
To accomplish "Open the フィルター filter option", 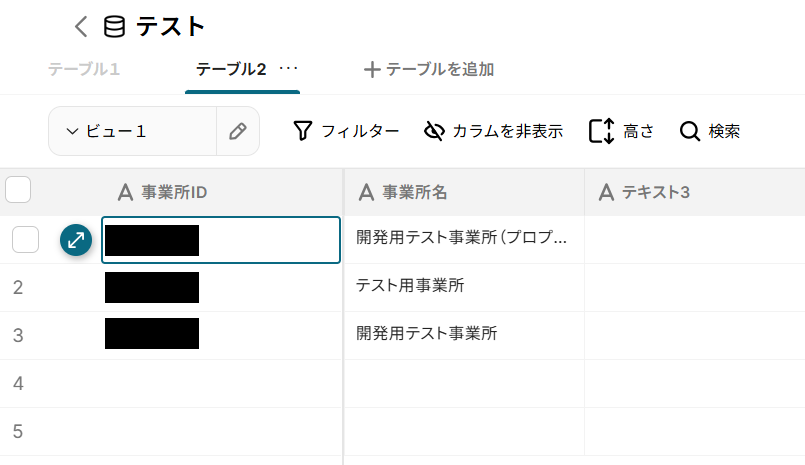I will click(346, 131).
